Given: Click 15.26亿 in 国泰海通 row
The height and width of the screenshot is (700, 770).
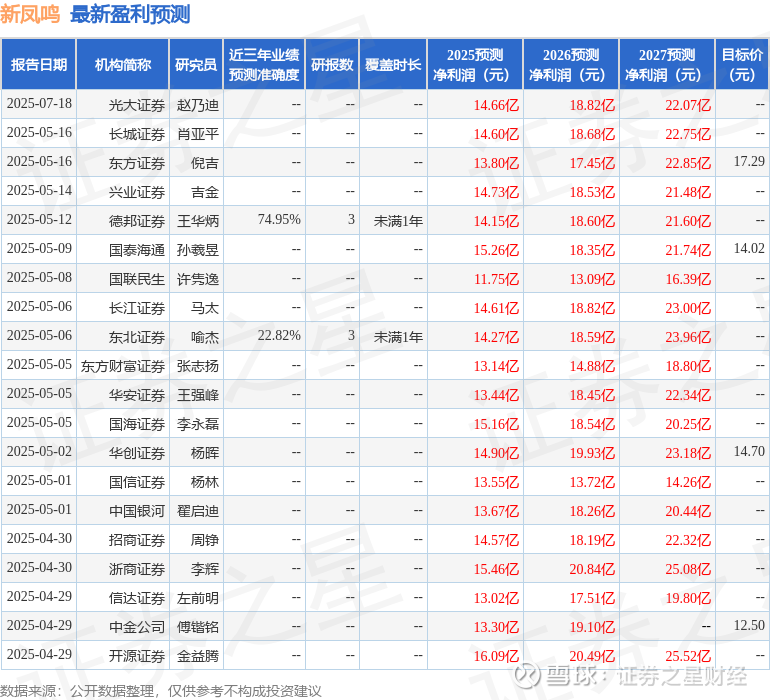Looking at the screenshot, I should click(496, 250).
